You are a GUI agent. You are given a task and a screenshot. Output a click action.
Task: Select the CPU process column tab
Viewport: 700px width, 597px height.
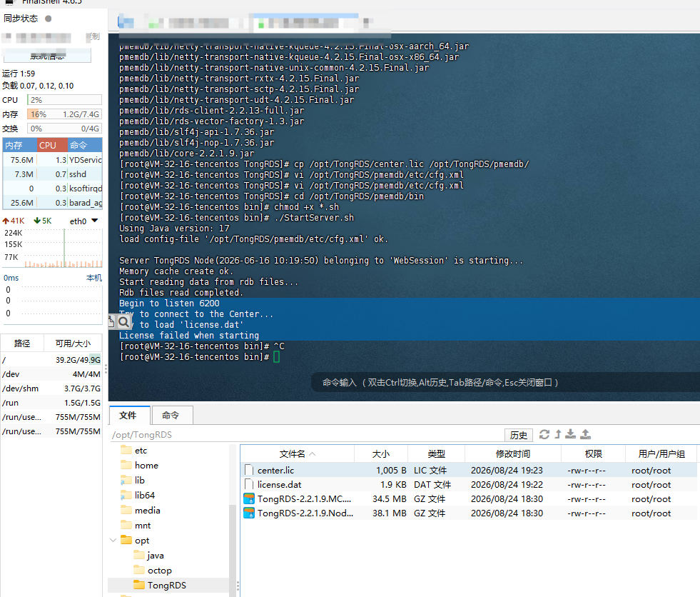pyautogui.click(x=52, y=145)
